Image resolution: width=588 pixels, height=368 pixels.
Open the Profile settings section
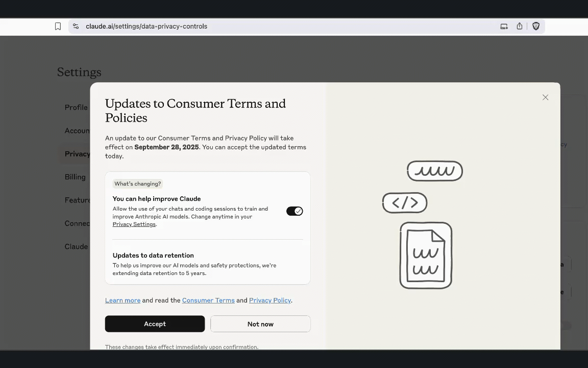[76, 107]
